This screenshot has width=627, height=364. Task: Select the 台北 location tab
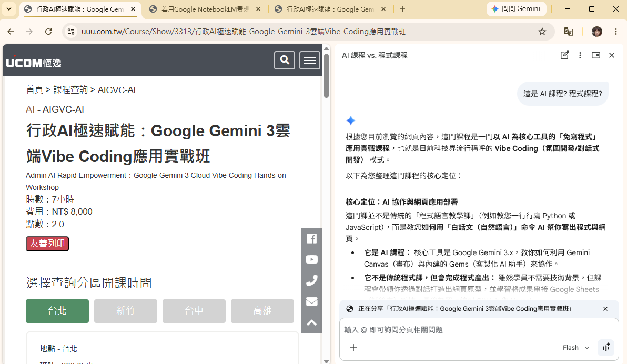click(x=57, y=311)
